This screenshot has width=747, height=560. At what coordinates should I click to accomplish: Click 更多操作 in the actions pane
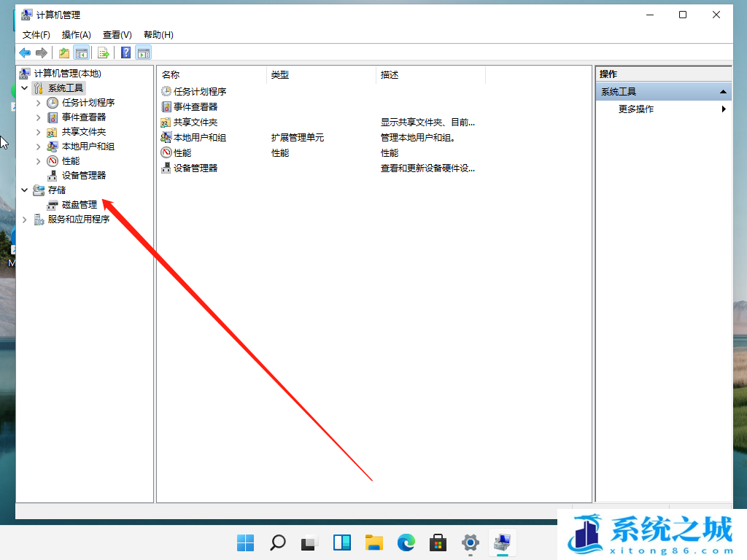pyautogui.click(x=636, y=109)
